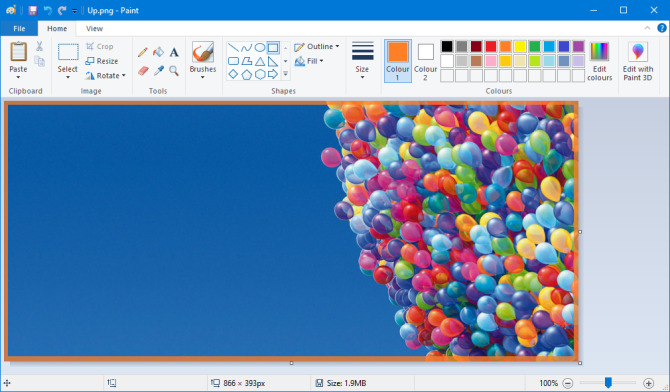Click the Resize button
670x392 pixels.
tap(102, 61)
